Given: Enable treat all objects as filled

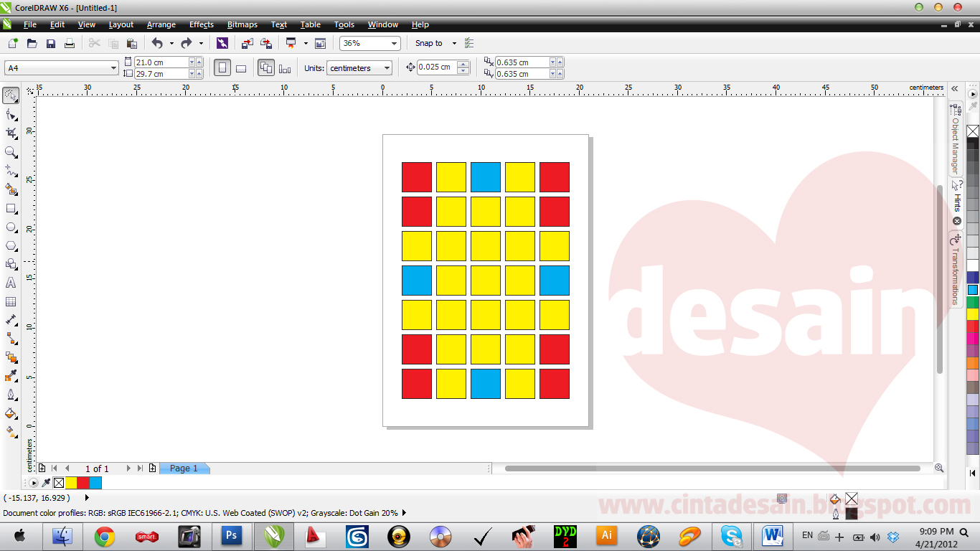Looking at the screenshot, I should pyautogui.click(x=266, y=67).
